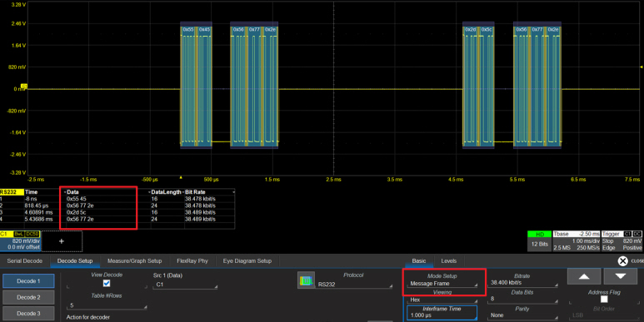This screenshot has height=322, width=644.
Task: Click the HD 12 Bits indicator
Action: pos(539,240)
